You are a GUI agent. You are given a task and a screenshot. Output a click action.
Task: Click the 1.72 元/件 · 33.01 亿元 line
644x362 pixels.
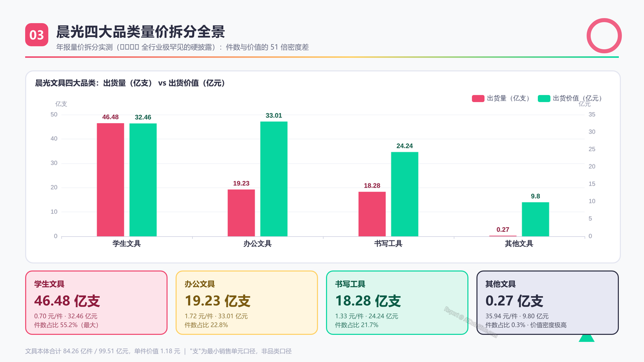216,316
